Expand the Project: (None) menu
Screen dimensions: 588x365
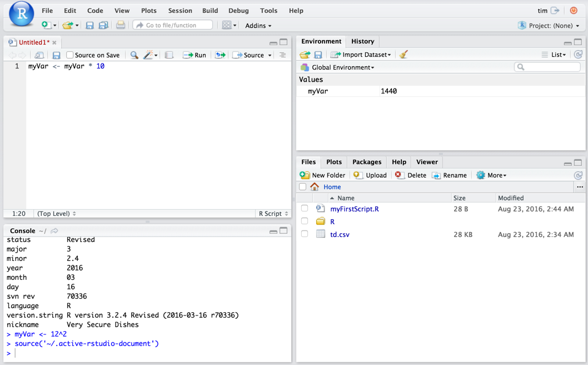click(554, 26)
